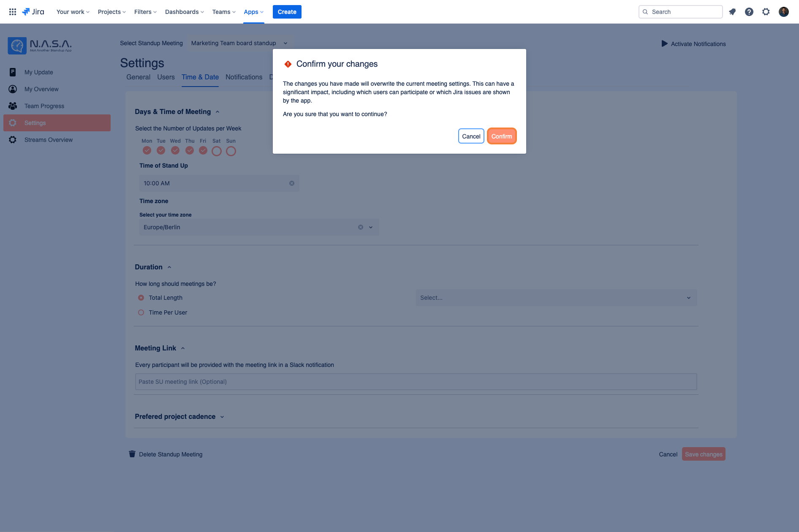Open the notifications bell icon

732,12
